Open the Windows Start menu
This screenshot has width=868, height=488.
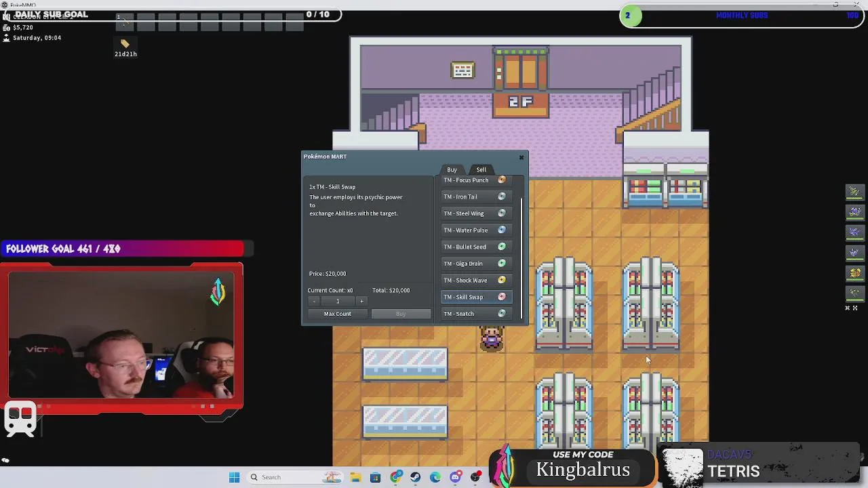click(234, 477)
